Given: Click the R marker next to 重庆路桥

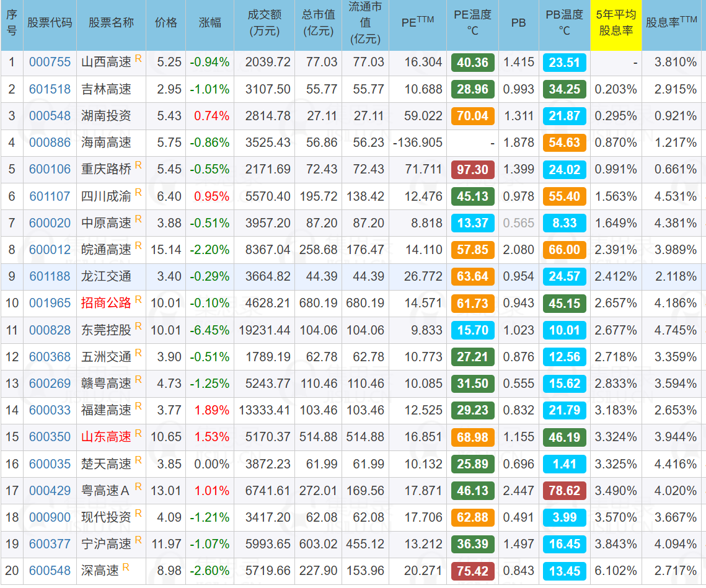Looking at the screenshot, I should [138, 165].
